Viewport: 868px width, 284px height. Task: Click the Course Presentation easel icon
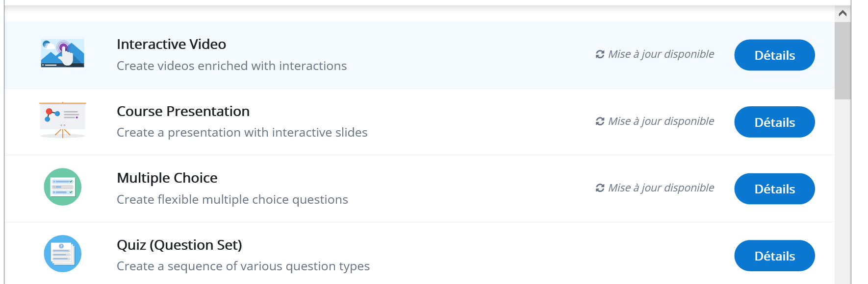[62, 120]
